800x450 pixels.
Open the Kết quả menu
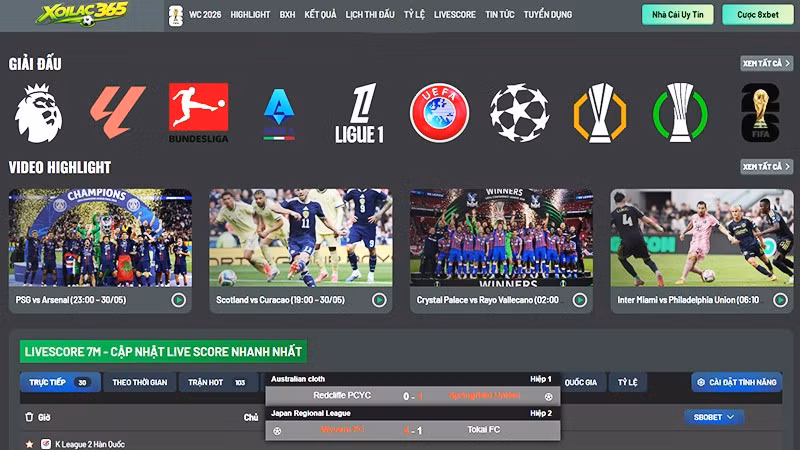coord(320,15)
